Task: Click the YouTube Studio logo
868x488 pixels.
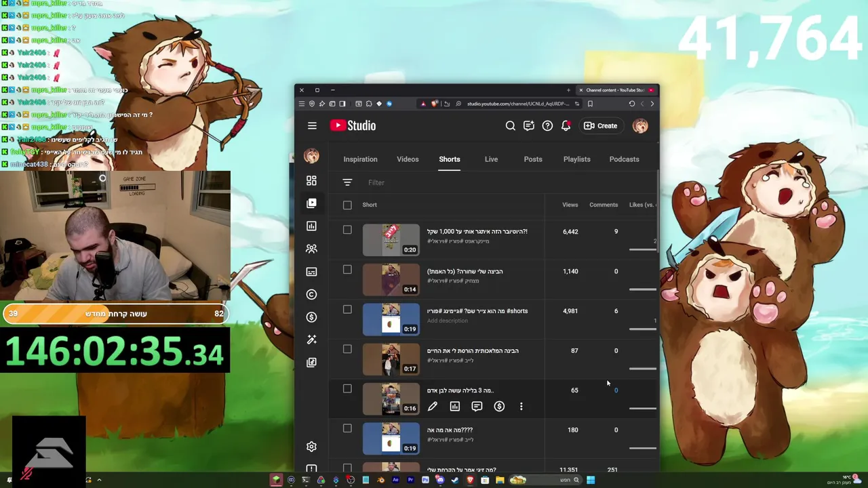Action: click(353, 125)
